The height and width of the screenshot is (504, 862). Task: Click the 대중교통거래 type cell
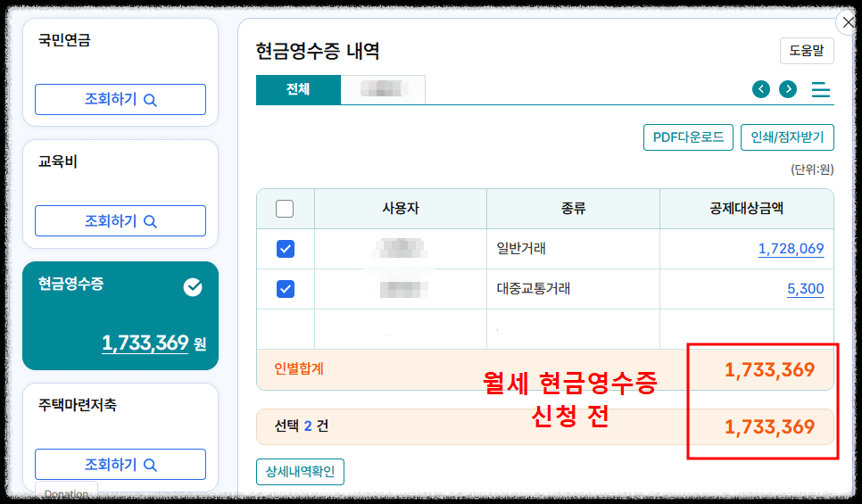pos(573,288)
